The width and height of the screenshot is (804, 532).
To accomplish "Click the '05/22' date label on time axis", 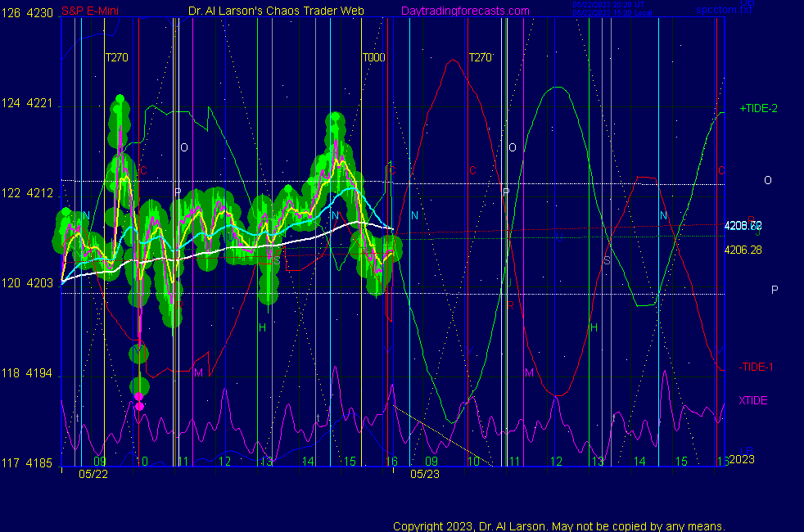I will point(93,474).
